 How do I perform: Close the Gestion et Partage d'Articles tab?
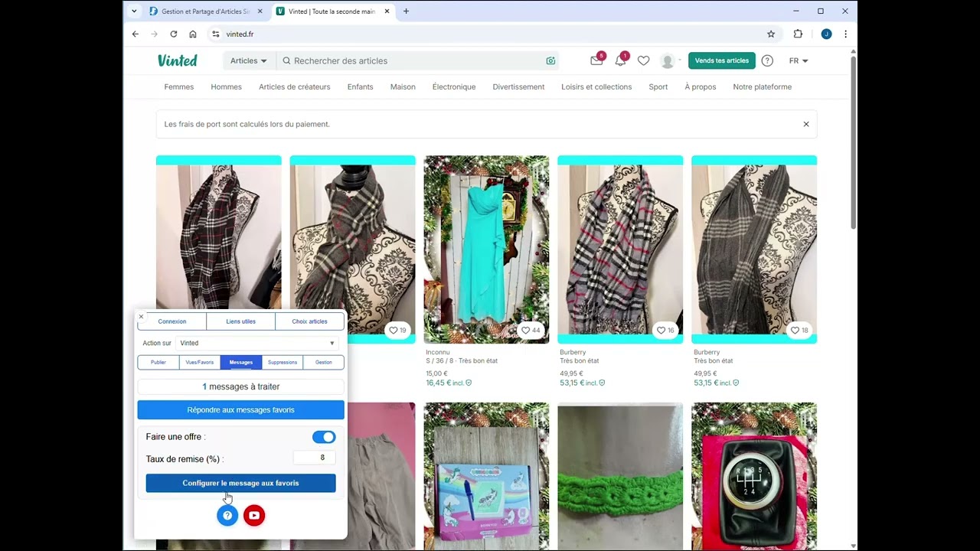(260, 11)
